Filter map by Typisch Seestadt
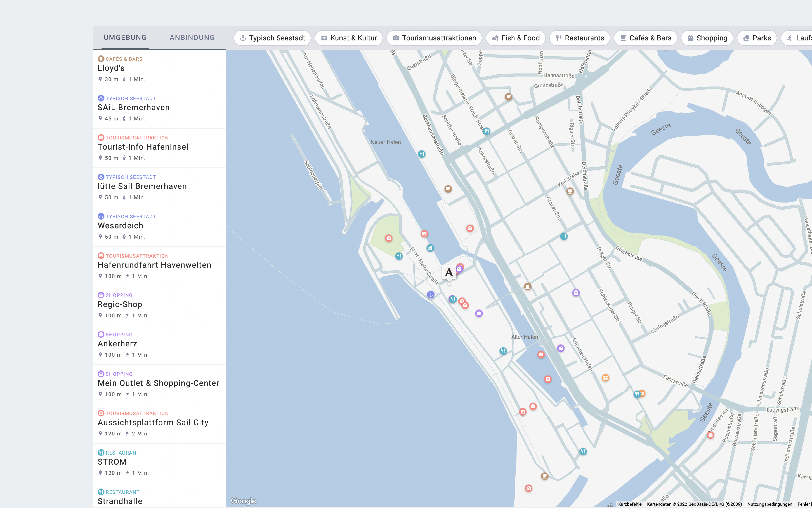The height and width of the screenshot is (508, 812). 272,38
